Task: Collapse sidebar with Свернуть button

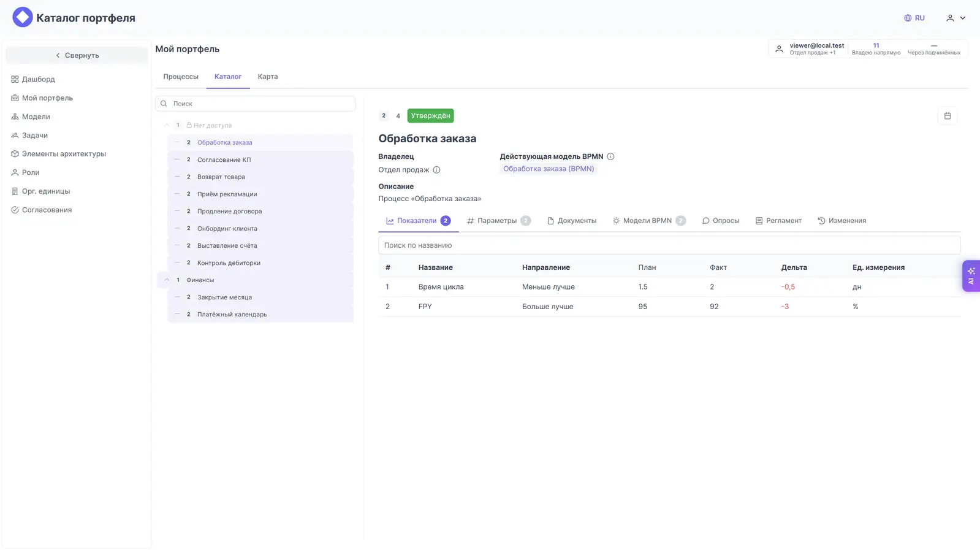Action: 77,55
